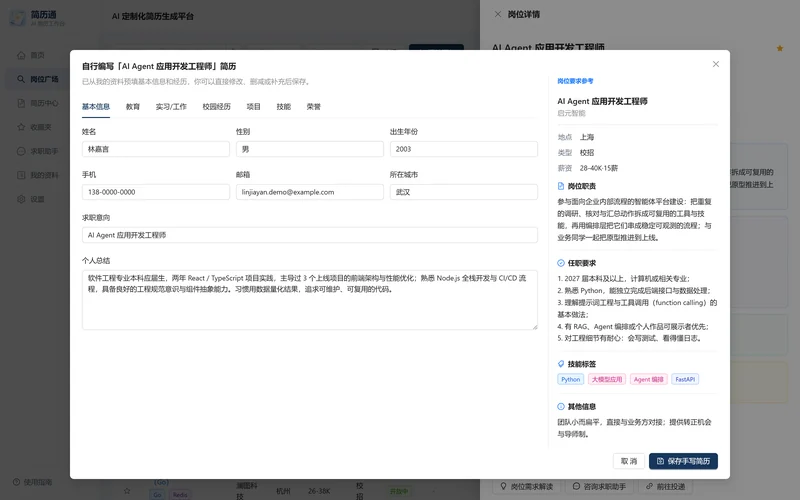Click the 26-38K salary in background row
The image size is (800, 500).
[319, 491]
